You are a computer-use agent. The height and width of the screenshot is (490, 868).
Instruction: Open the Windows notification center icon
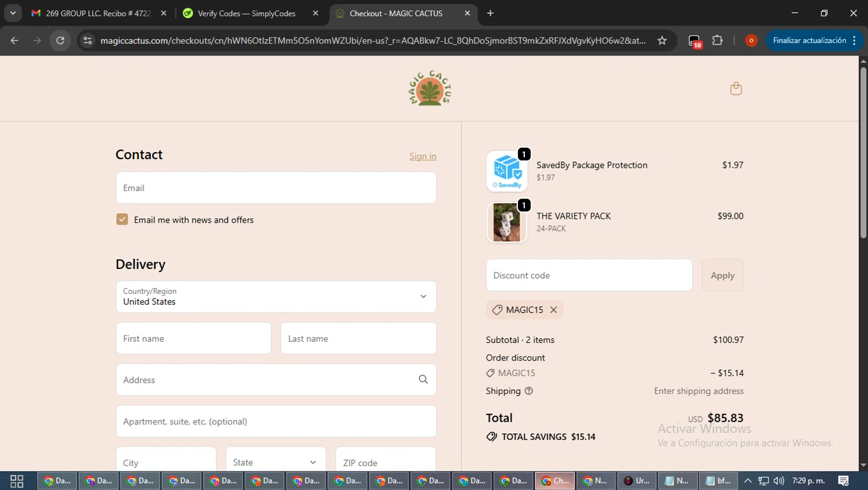[844, 481]
